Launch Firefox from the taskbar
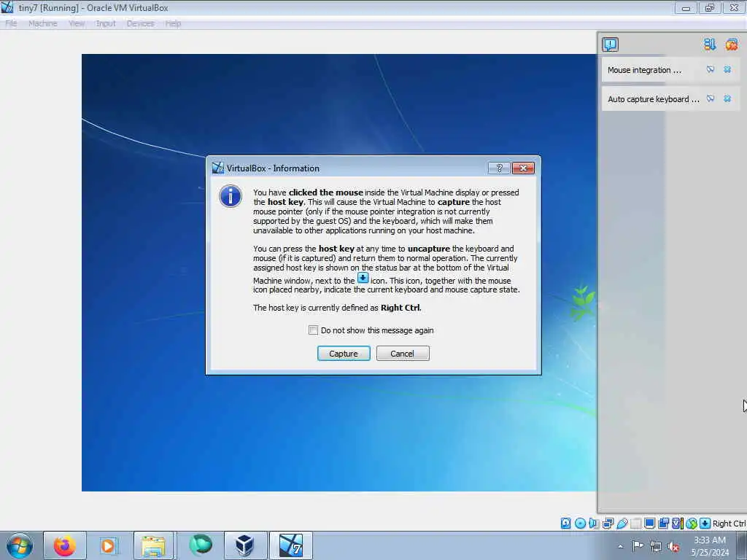Screen dimensions: 747x560 click(65, 545)
